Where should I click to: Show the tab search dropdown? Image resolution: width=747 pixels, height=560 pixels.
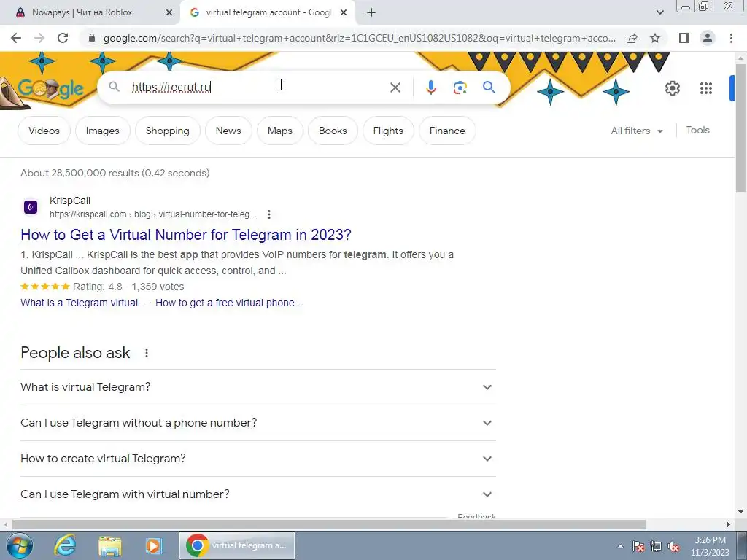pyautogui.click(x=659, y=13)
